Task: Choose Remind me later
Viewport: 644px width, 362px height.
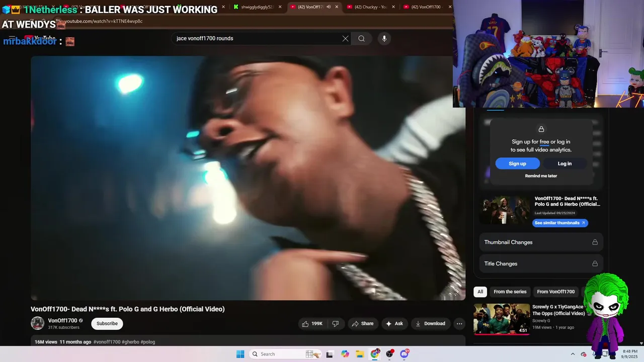Action: [541, 176]
